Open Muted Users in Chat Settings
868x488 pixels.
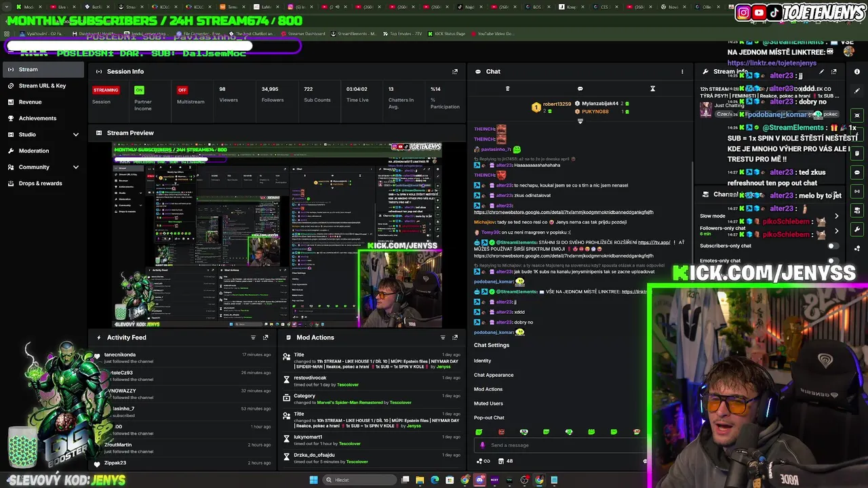488,403
